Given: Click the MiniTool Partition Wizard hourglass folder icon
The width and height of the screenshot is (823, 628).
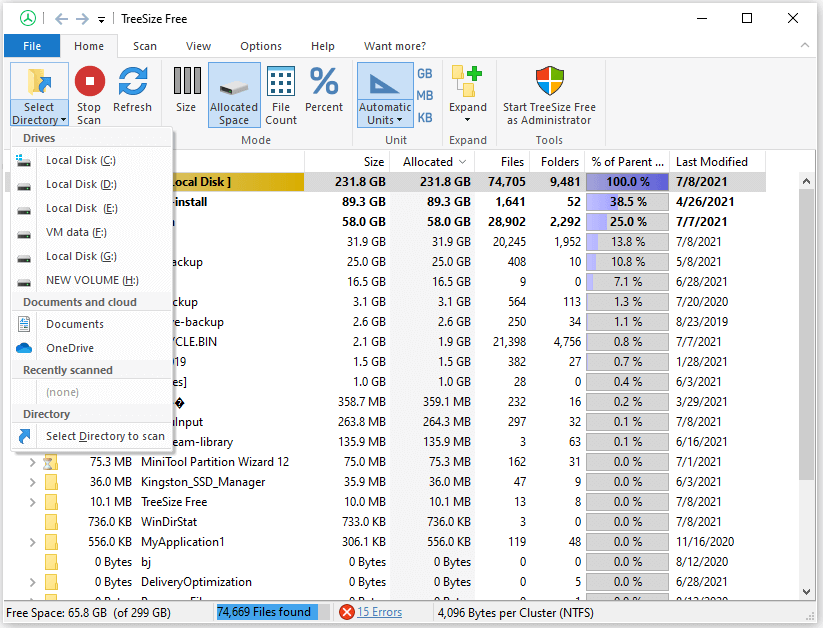Looking at the screenshot, I should [x=50, y=462].
